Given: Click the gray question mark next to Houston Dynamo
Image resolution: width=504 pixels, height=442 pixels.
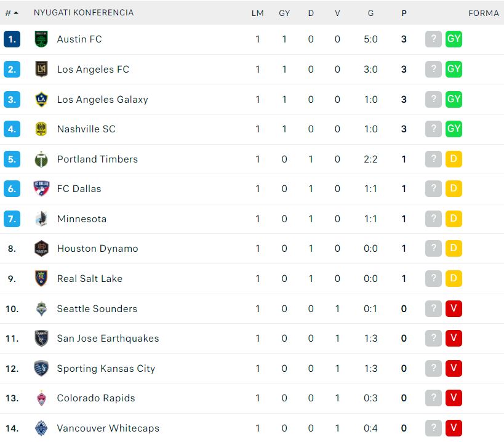Looking at the screenshot, I should click(433, 248).
